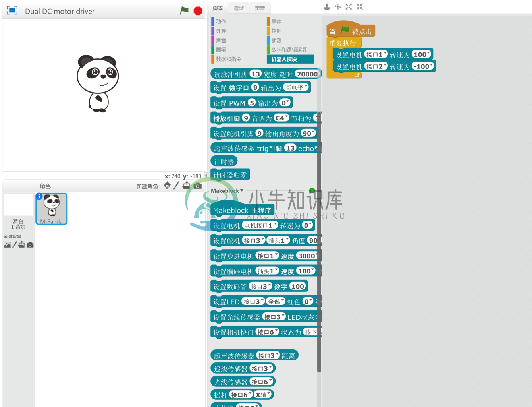Choose backdrop from library icon

7,245
